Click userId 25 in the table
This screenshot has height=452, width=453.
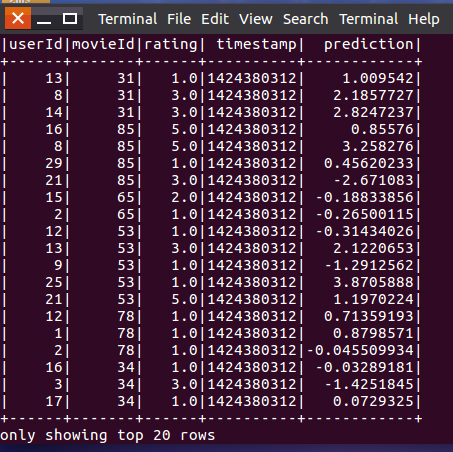click(54, 283)
